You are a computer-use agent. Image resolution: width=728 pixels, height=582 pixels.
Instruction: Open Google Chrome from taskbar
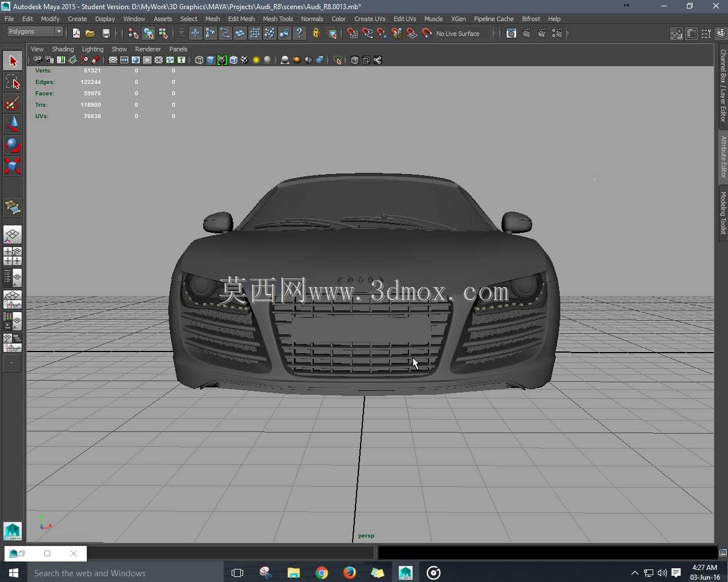[322, 573]
